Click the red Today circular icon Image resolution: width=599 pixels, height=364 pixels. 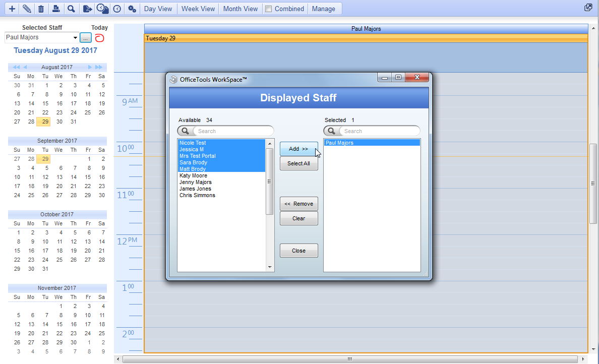(x=99, y=38)
